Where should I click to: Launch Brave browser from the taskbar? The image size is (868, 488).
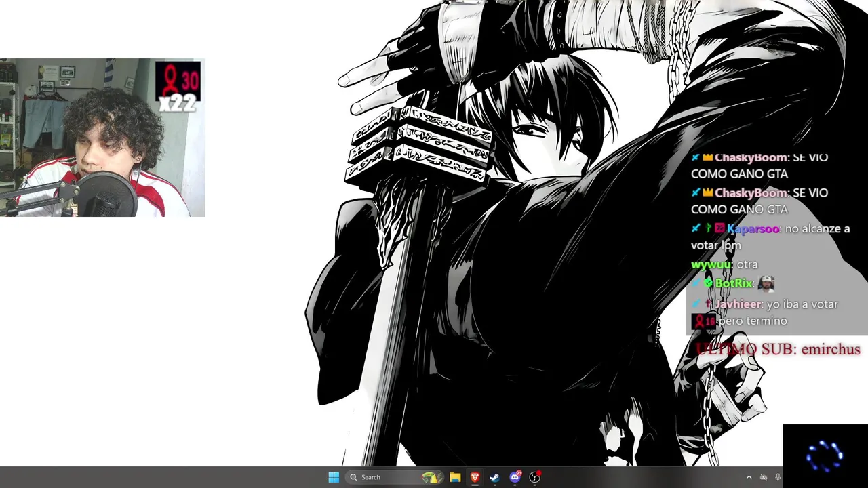475,477
